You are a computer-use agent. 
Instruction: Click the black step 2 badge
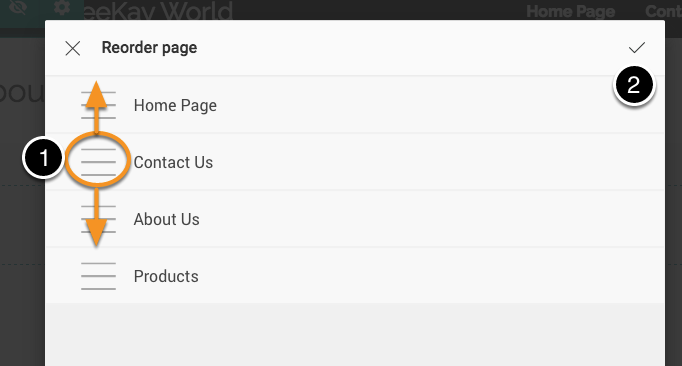[634, 84]
